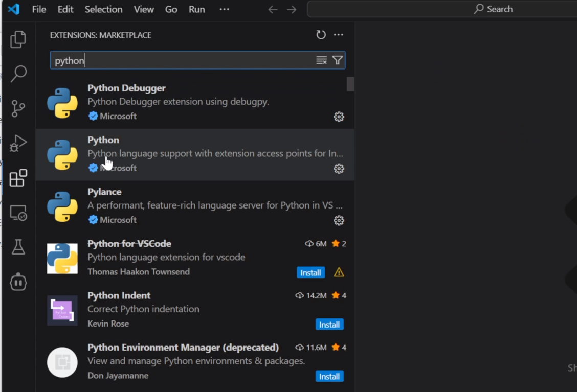This screenshot has width=577, height=392.
Task: Click publisher Thomas Haakon Townsend
Action: pyautogui.click(x=138, y=272)
